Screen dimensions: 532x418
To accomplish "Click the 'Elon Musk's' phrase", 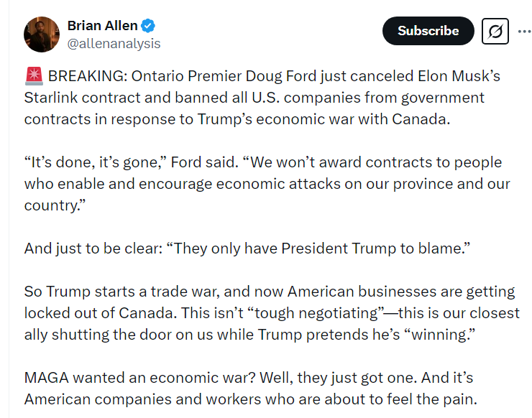I will (x=459, y=76).
